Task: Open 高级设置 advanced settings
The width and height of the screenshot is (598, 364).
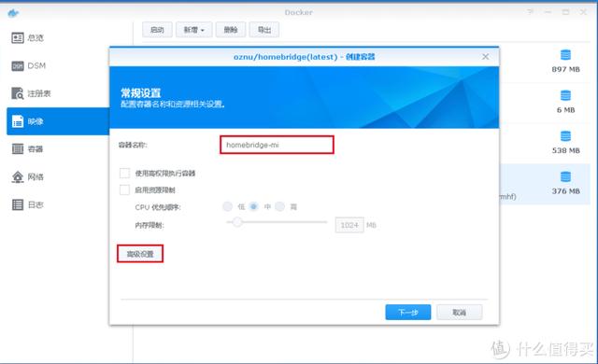Action: [x=140, y=254]
